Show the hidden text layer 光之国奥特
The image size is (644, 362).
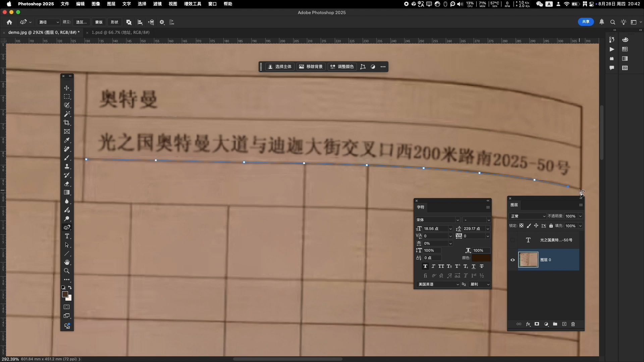513,240
